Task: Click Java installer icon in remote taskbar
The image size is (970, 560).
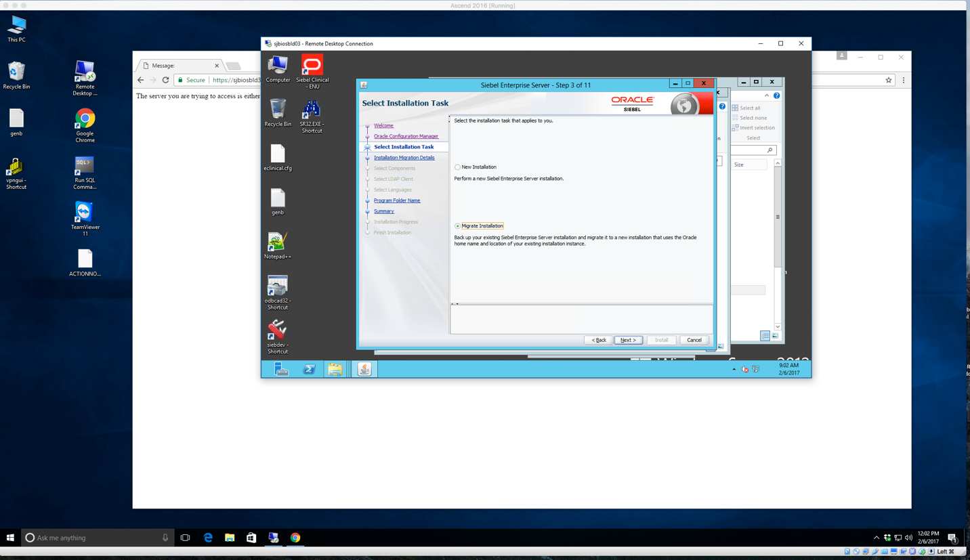Action: [364, 369]
